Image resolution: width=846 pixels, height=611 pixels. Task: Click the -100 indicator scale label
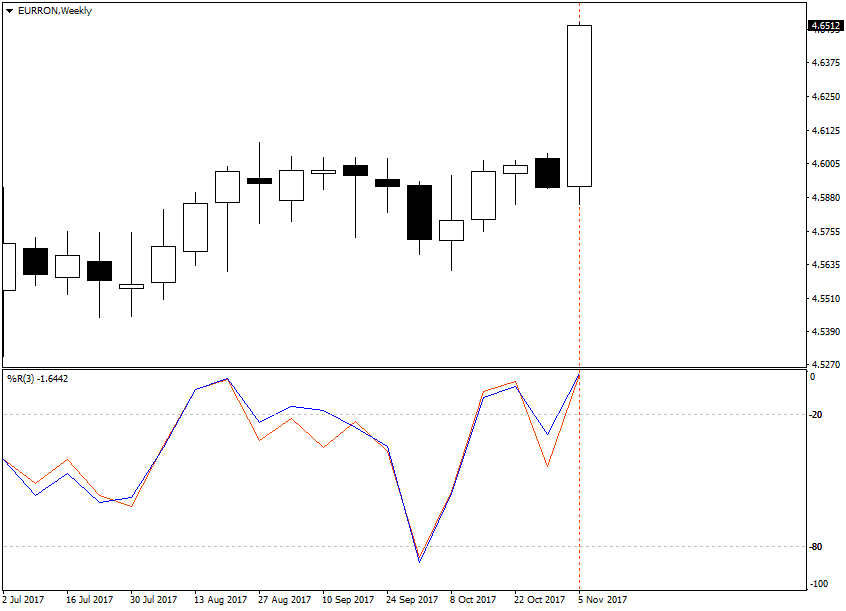point(818,583)
